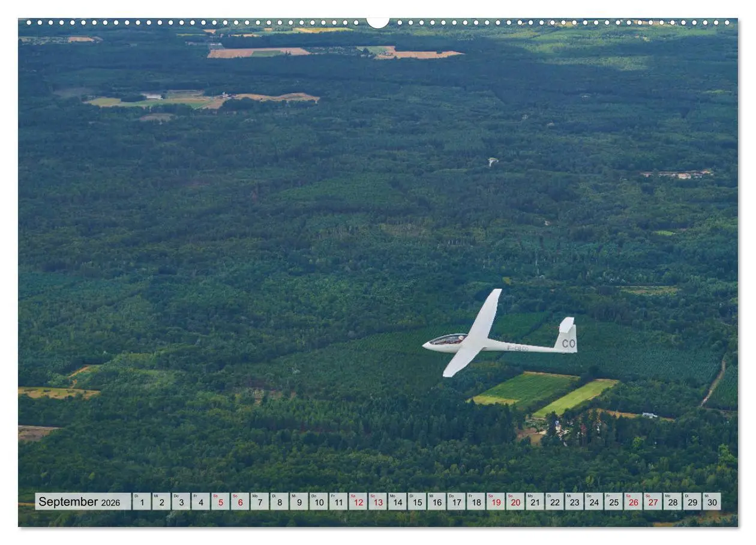Select Saturday 12 marked in red

358,502
